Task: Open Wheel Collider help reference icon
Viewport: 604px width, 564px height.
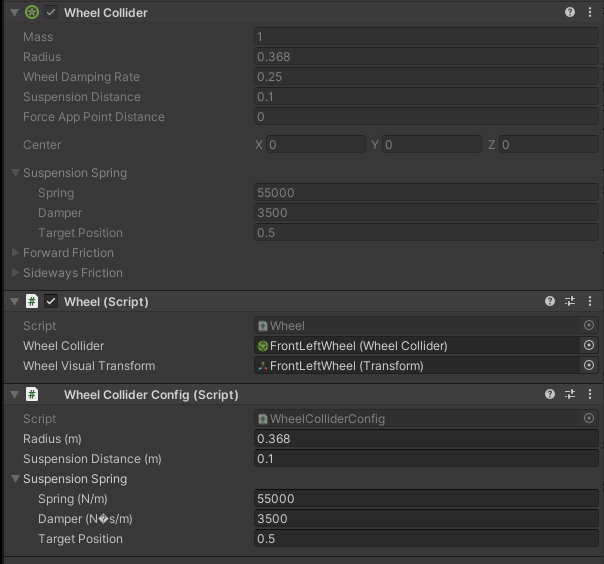Action: (x=570, y=13)
